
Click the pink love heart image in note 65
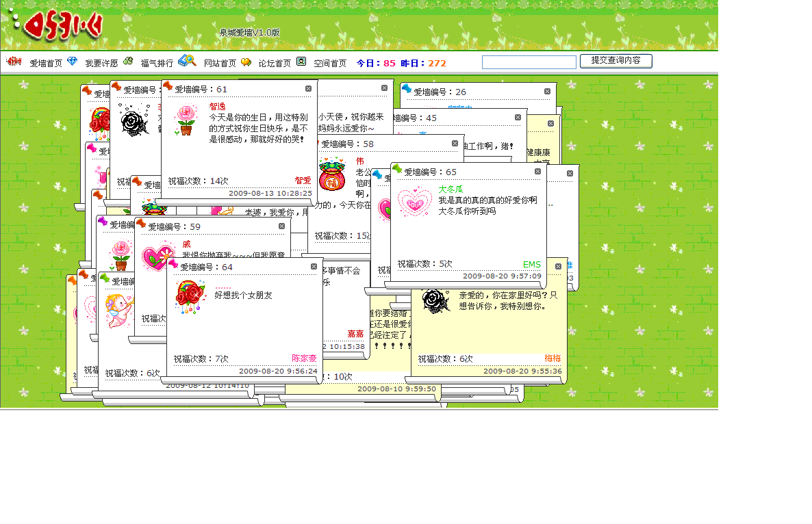click(x=414, y=201)
